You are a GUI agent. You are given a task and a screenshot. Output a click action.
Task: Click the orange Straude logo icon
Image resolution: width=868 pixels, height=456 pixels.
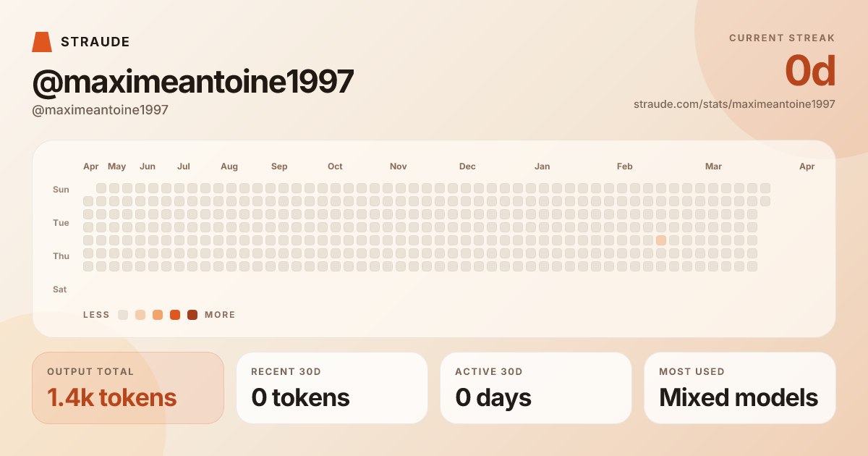pyautogui.click(x=42, y=42)
